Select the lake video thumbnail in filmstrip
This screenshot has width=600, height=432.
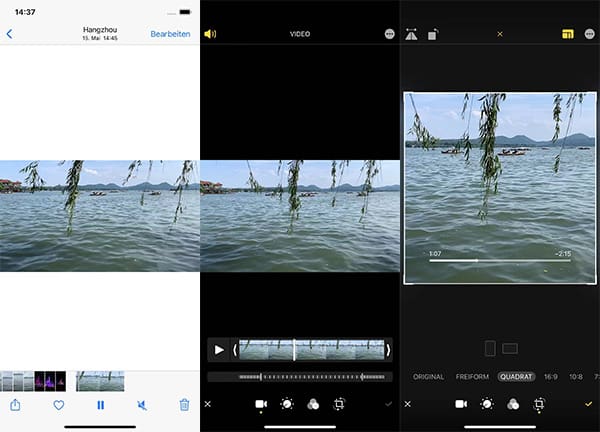pyautogui.click(x=100, y=381)
